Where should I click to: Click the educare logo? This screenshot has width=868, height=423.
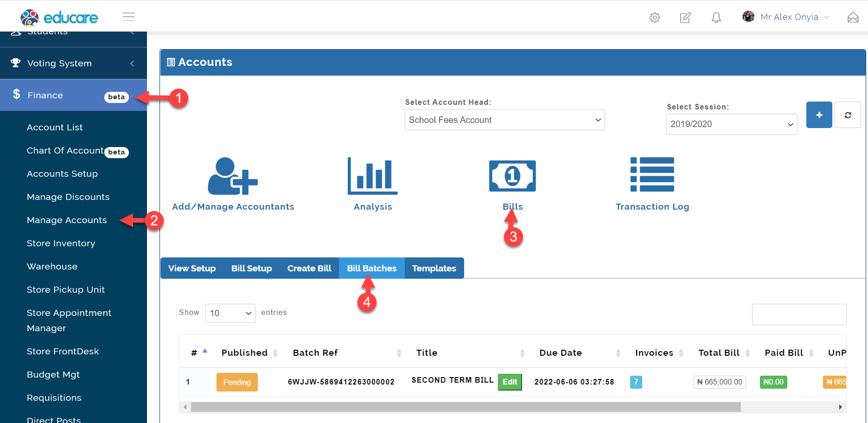(x=59, y=18)
